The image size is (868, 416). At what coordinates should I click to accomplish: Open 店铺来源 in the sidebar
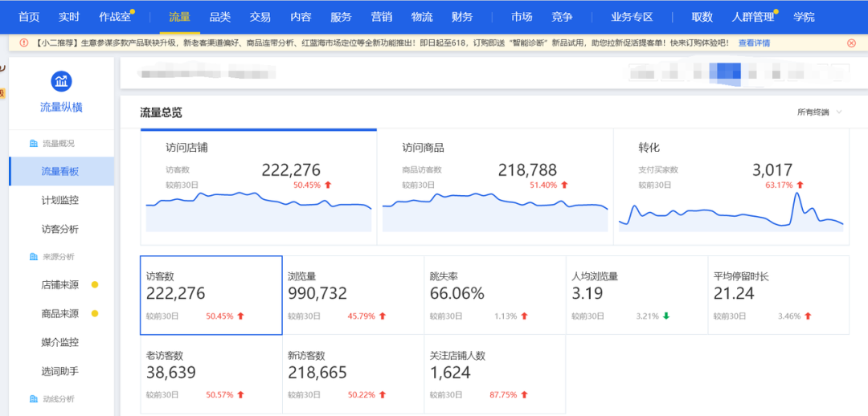click(x=61, y=285)
